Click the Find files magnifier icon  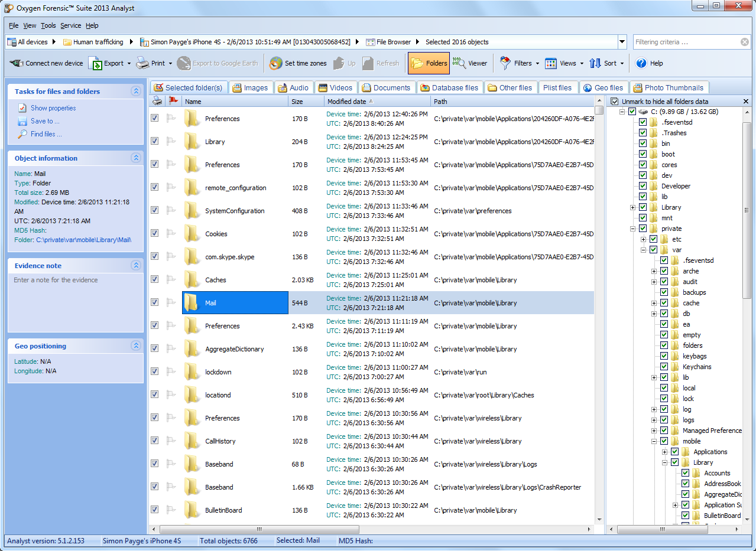coord(22,134)
